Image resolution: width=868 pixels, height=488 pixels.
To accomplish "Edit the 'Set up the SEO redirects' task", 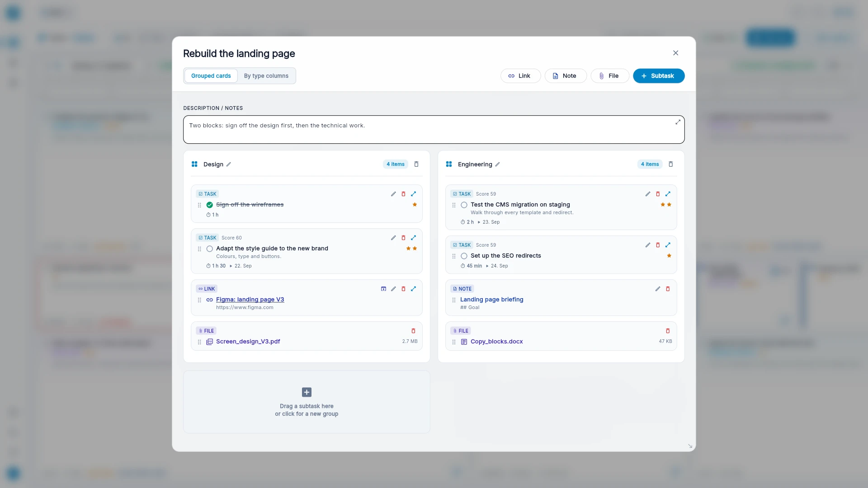I will click(648, 245).
